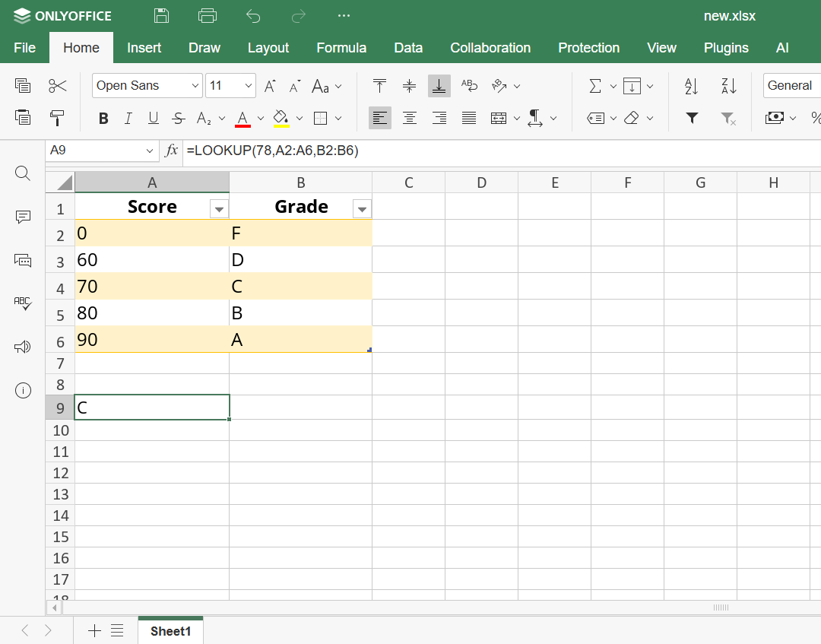
Task: Switch to the Formula ribbon tab
Action: click(341, 47)
